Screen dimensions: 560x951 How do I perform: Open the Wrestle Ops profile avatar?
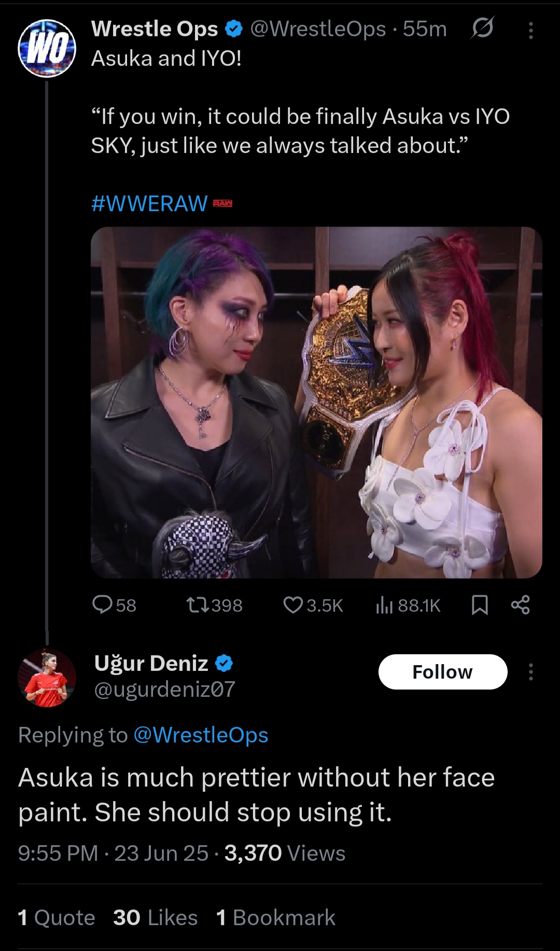pyautogui.click(x=47, y=48)
